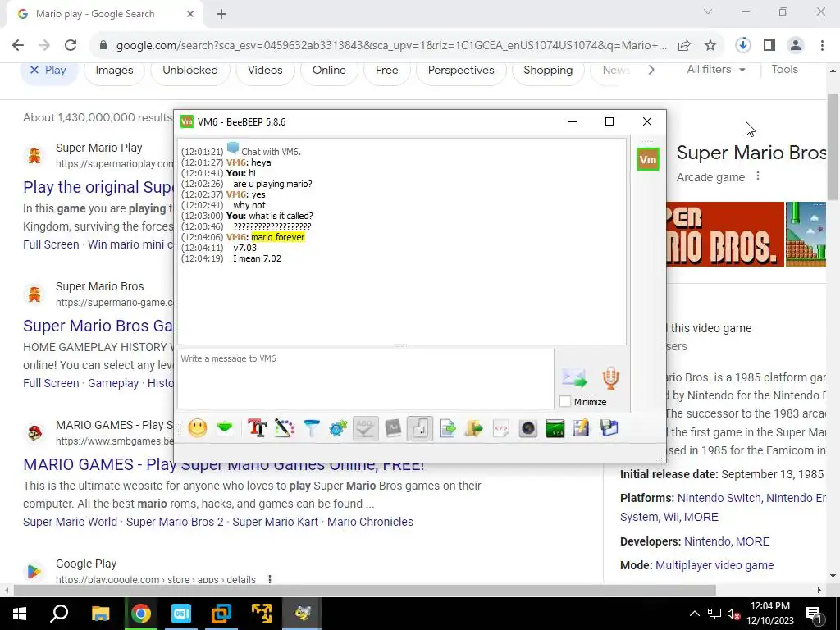The image size is (840, 630).
Task: Open BeeBEEP bee icon in the taskbar
Action: (x=302, y=614)
